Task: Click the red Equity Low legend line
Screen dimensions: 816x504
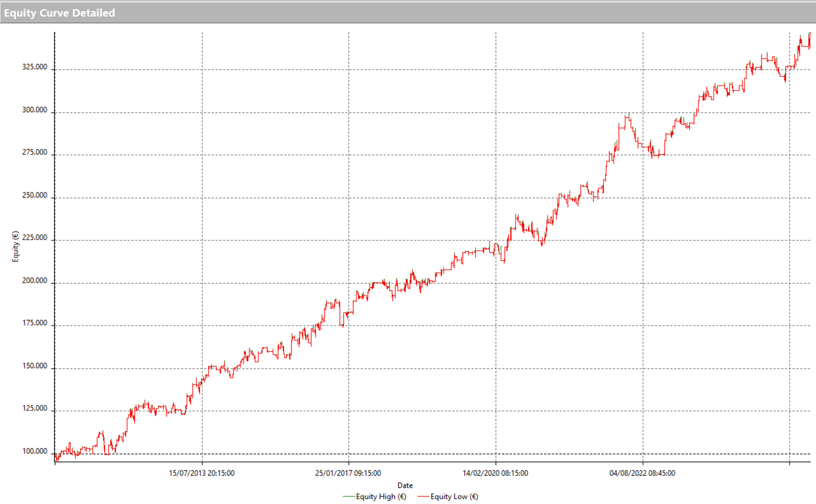Action: click(422, 497)
